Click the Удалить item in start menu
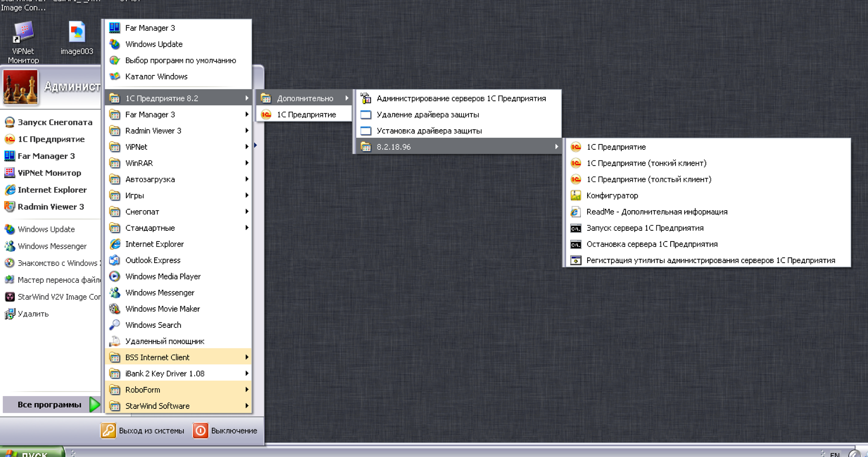868x457 pixels. (50, 314)
